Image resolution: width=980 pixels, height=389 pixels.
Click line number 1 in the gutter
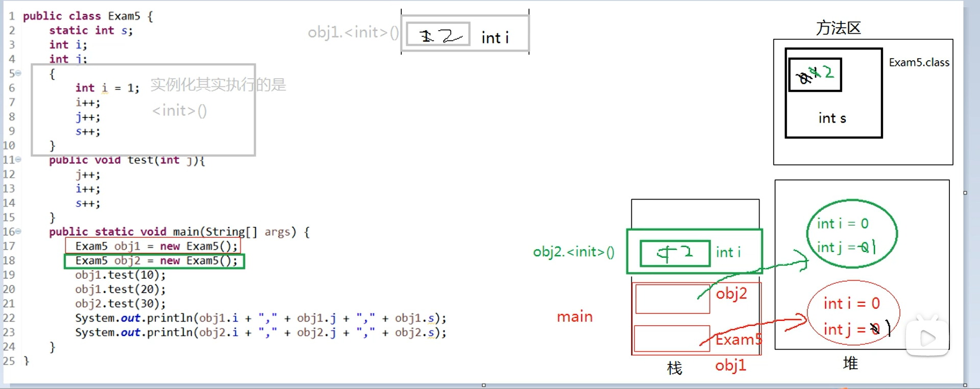click(x=11, y=16)
